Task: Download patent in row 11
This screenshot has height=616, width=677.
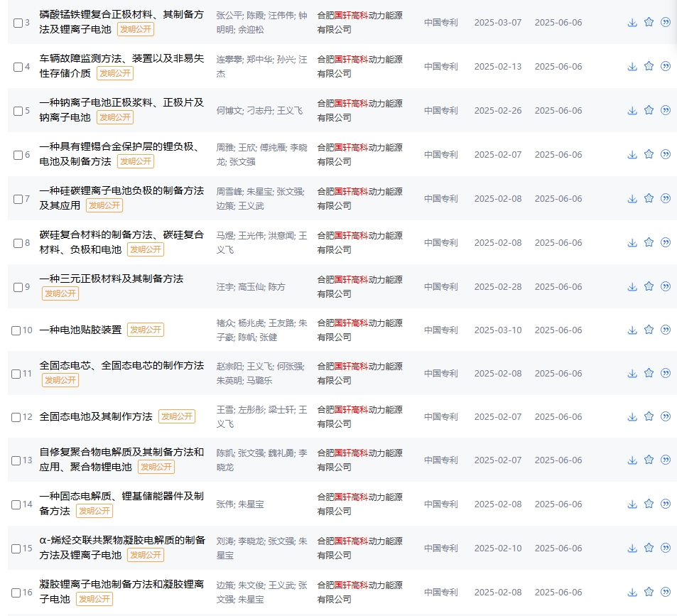Action: (x=632, y=374)
